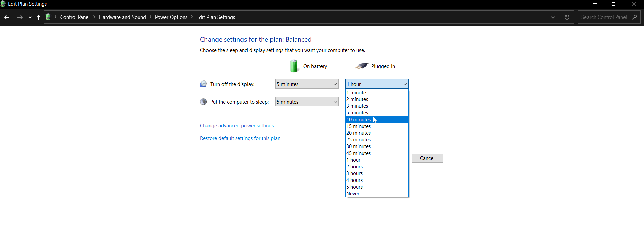Click the Power Options icon in address bar

coord(48,17)
